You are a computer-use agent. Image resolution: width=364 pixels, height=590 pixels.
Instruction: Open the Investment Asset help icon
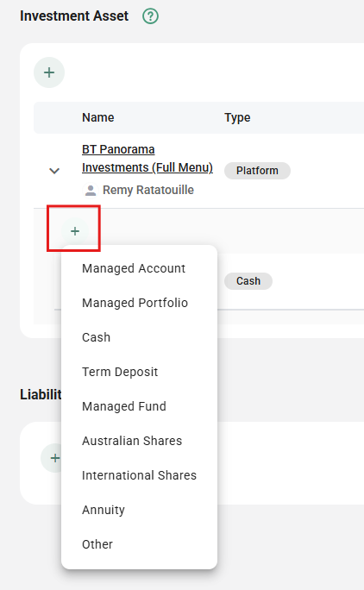point(150,16)
